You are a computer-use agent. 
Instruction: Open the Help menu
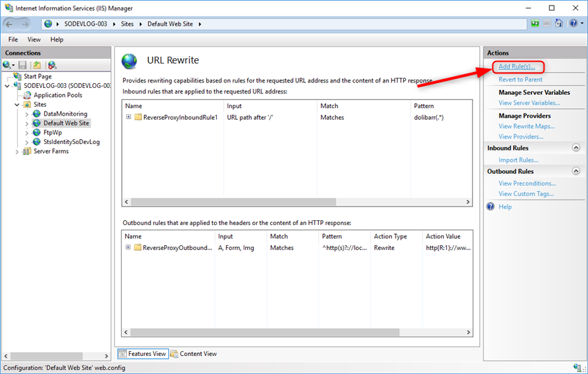pyautogui.click(x=57, y=39)
